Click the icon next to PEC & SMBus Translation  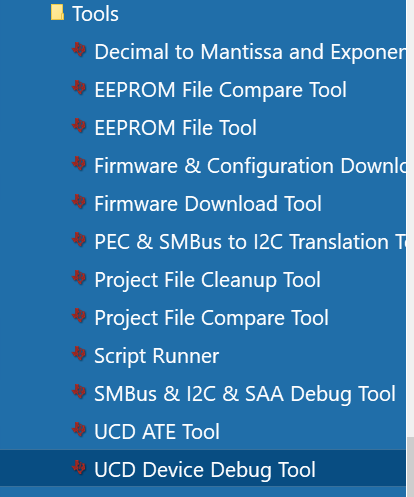pyautogui.click(x=79, y=240)
